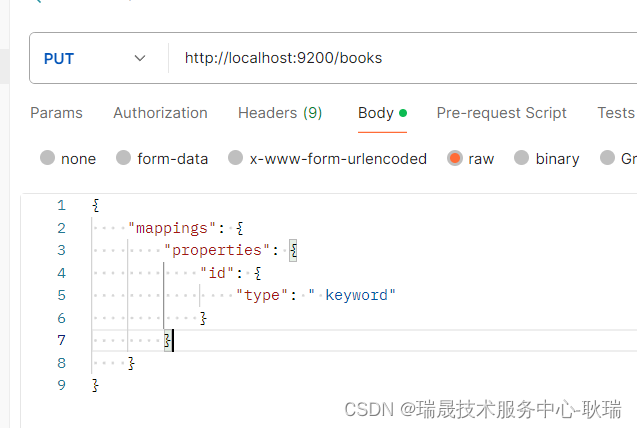
Task: Click line number 7 in the editor gutter
Action: (61, 340)
